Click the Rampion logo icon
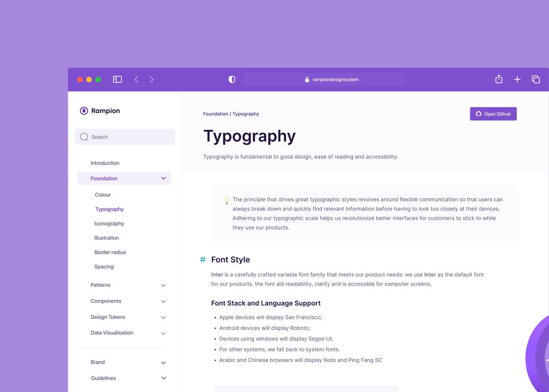The height and width of the screenshot is (392, 549). pos(84,110)
